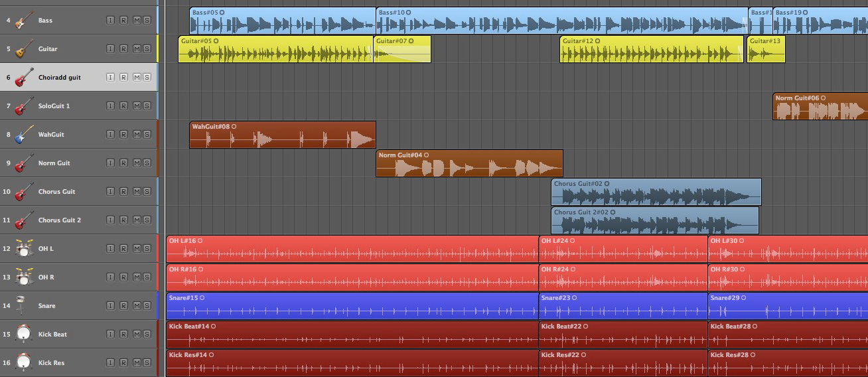Click the Guitar track's acoustic guitar icon
868x377 pixels.
pos(25,49)
